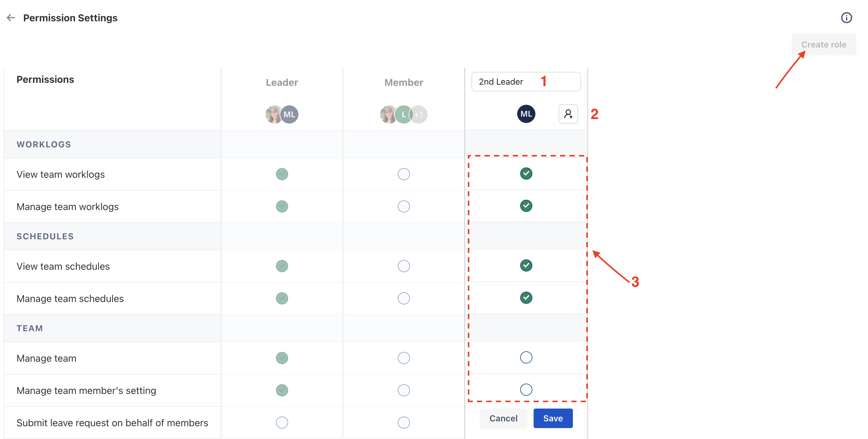Click the Create role button
The image size is (868, 439).
tap(824, 44)
